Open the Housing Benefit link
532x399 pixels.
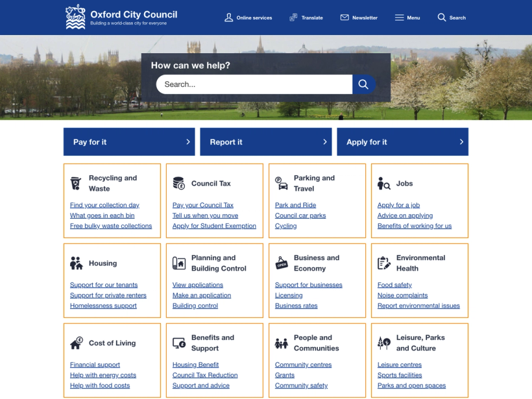[x=195, y=365]
